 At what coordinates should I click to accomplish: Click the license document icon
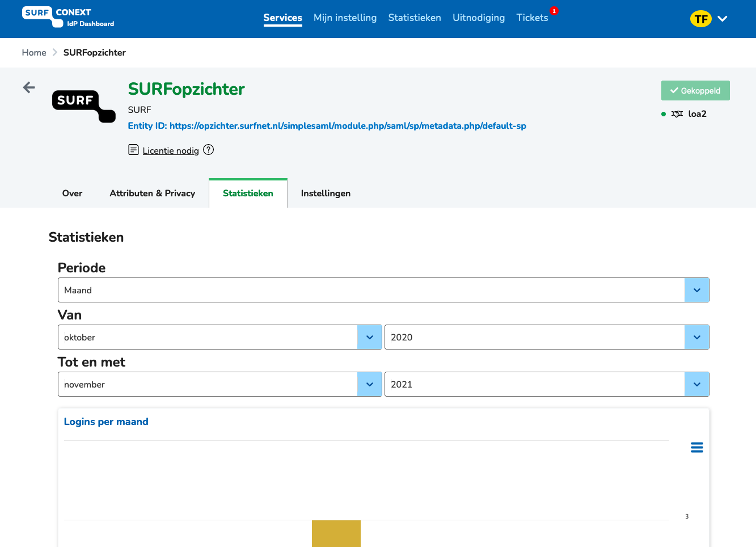133,150
